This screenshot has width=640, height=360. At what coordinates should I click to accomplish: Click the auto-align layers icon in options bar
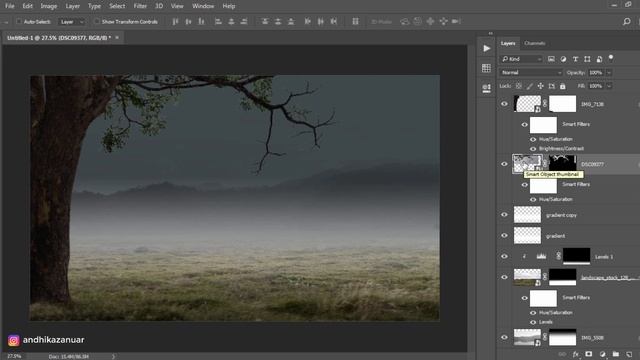point(355,22)
